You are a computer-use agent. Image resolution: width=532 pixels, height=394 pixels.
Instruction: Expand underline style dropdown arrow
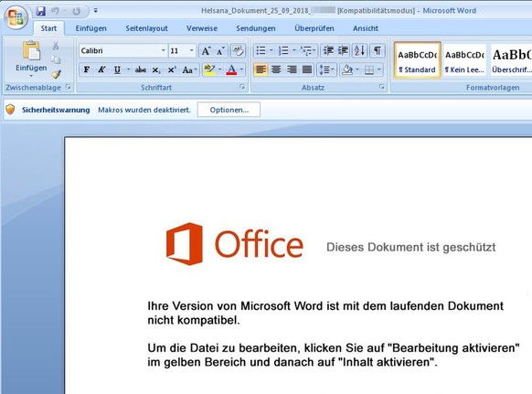[128, 69]
